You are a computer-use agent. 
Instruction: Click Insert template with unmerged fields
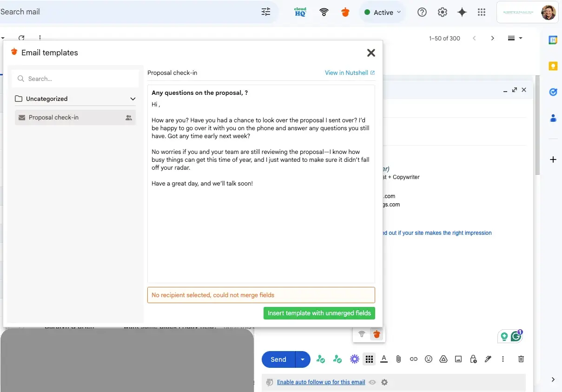point(319,313)
